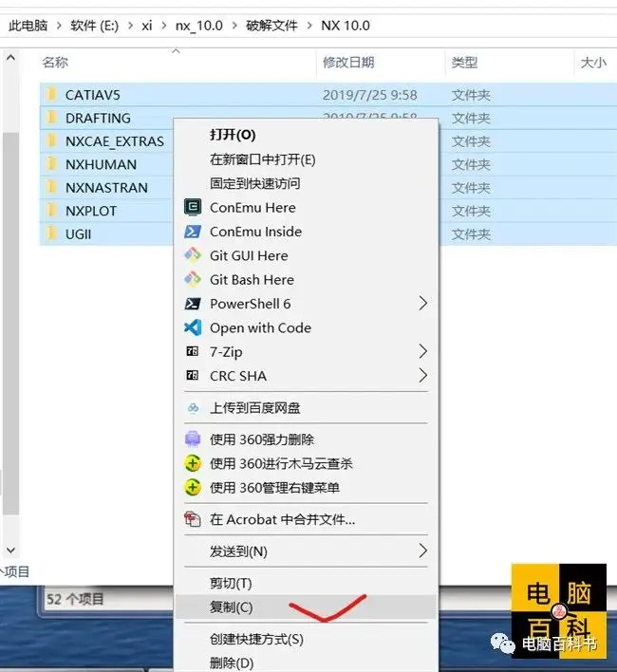The width and height of the screenshot is (617, 672).
Task: Open breadcrumb chevron after nx_10.0
Action: click(234, 26)
